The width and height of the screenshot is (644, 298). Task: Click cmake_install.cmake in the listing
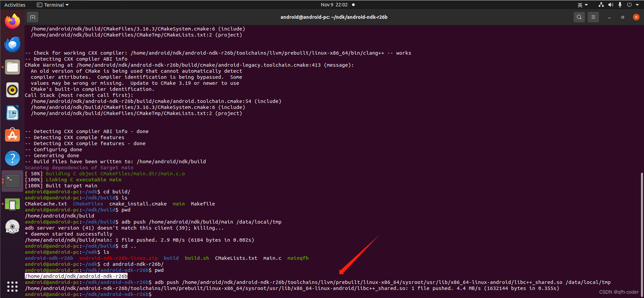click(x=138, y=204)
